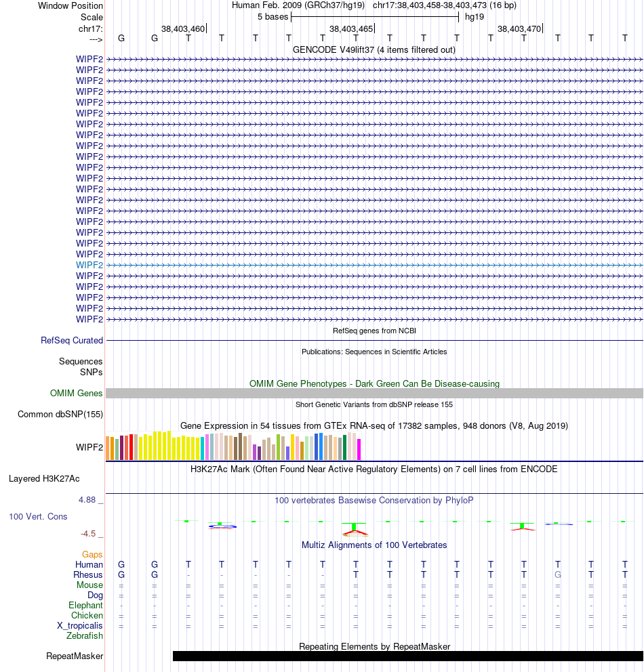This screenshot has height=672, width=644.
Task: Click the Window Position label
Action: click(71, 5)
